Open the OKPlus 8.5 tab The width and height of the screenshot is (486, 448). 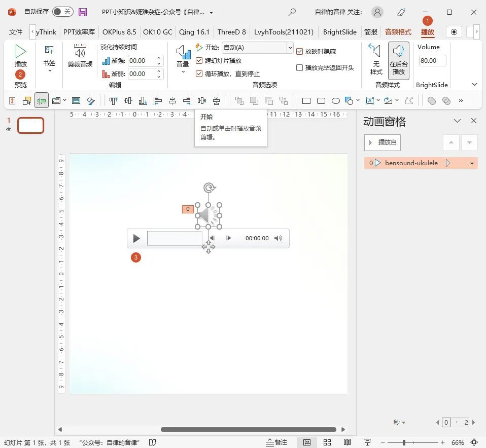119,32
